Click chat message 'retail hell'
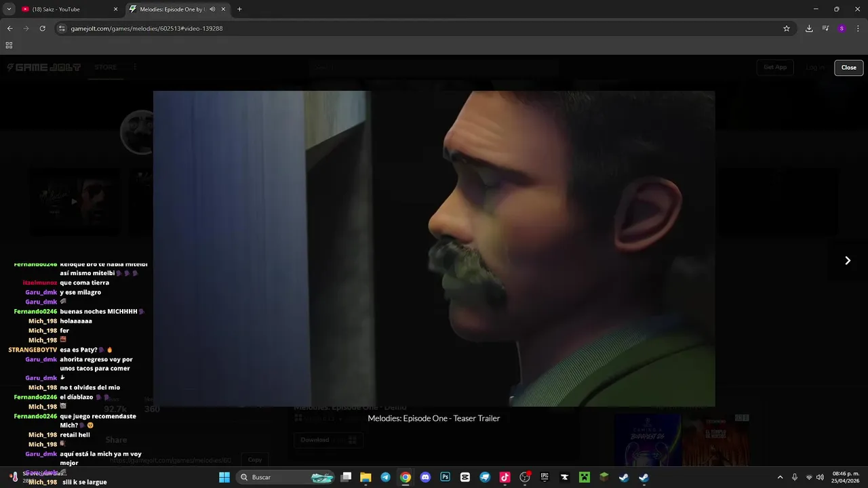The height and width of the screenshot is (488, 868). (x=75, y=435)
